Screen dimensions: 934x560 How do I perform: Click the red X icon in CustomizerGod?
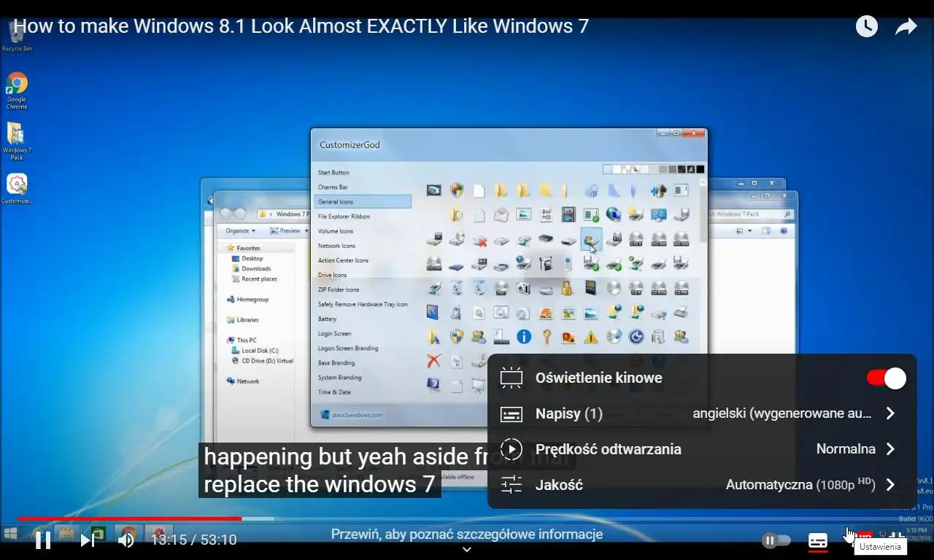(x=434, y=360)
